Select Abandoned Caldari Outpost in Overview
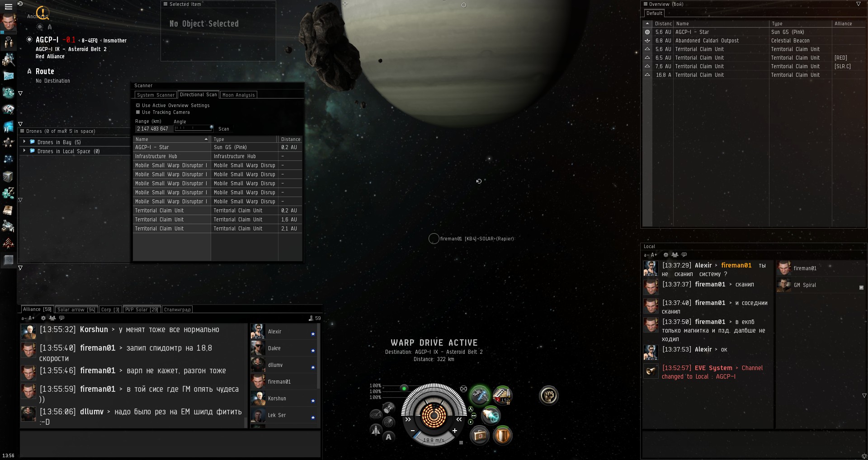Image resolution: width=868 pixels, height=460 pixels. (x=754, y=41)
